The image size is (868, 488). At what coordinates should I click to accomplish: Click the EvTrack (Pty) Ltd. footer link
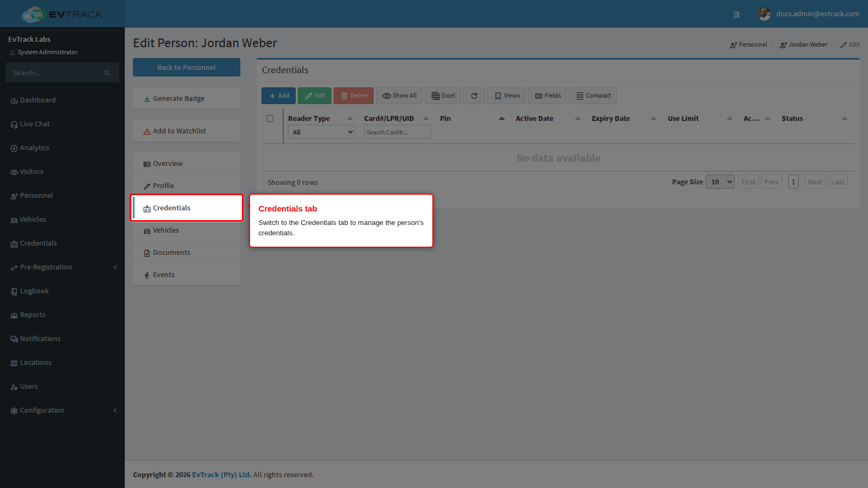222,474
